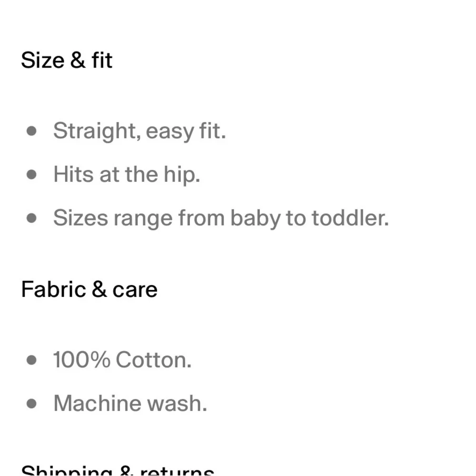Click the word 'Machine' in care list
The image size is (476, 476).
(98, 404)
